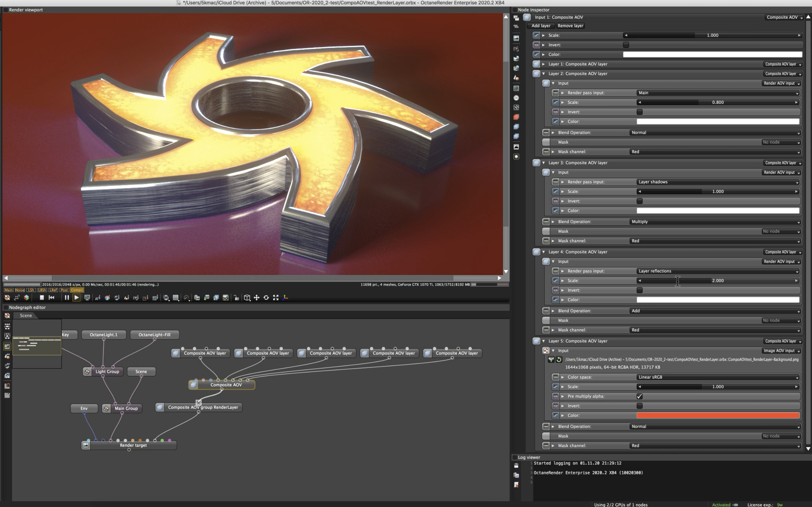Viewport: 812px width, 507px height.
Task: Toggle Invert checkbox under Layer 4 input
Action: tap(639, 290)
